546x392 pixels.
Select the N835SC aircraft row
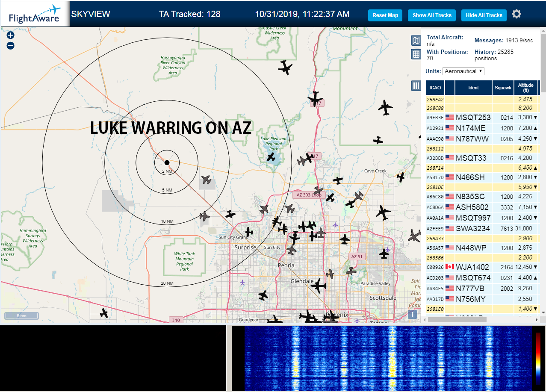[x=482, y=197]
